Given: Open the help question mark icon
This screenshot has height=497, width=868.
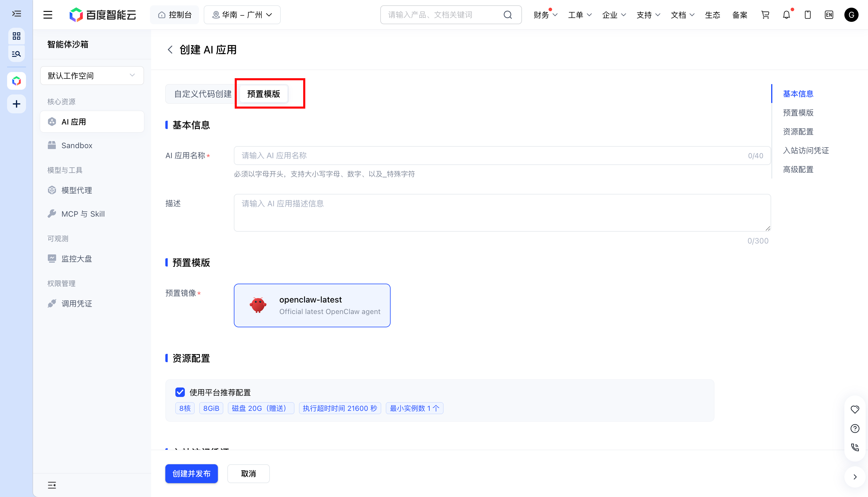Looking at the screenshot, I should (855, 429).
